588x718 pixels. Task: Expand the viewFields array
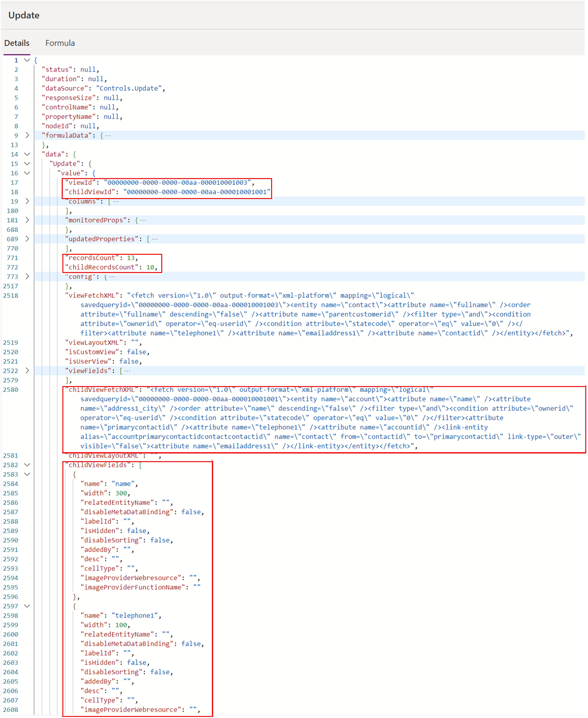pos(27,371)
